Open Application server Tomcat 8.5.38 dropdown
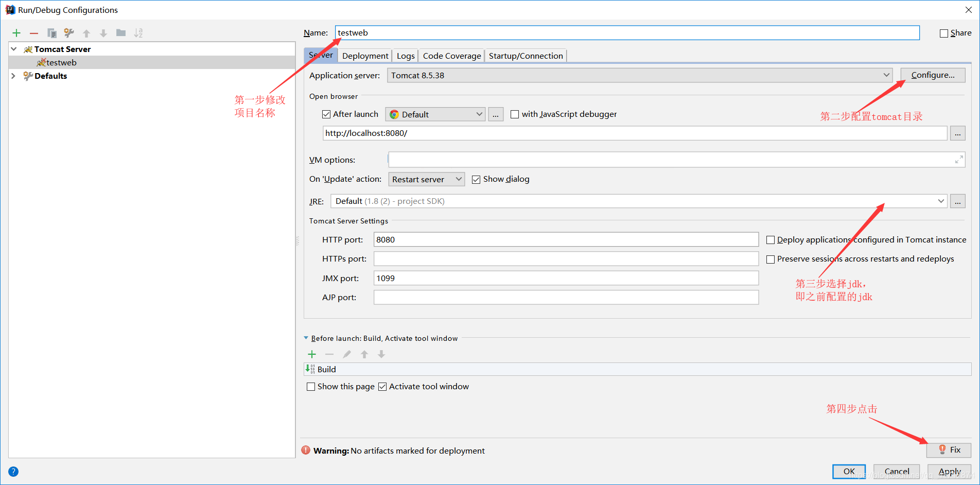Image resolution: width=980 pixels, height=485 pixels. point(640,75)
